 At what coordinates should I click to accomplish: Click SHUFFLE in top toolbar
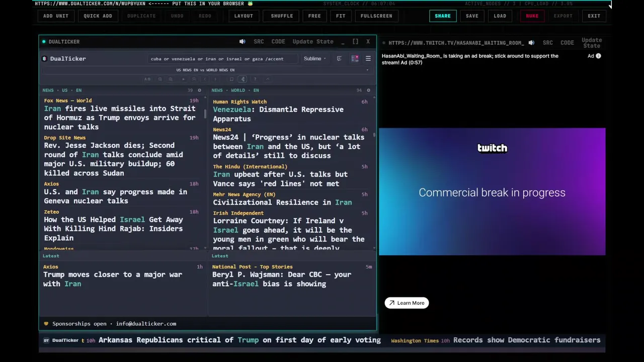(282, 16)
